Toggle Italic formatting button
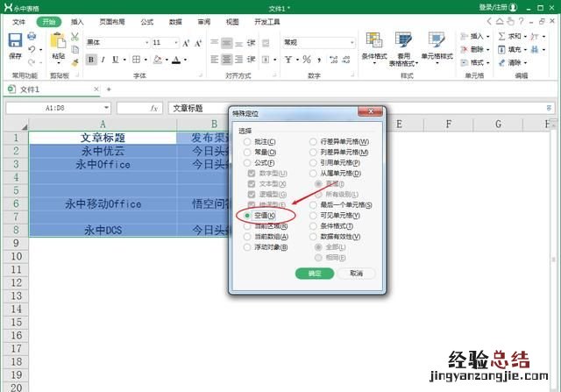The width and height of the screenshot is (561, 392). pyautogui.click(x=103, y=60)
